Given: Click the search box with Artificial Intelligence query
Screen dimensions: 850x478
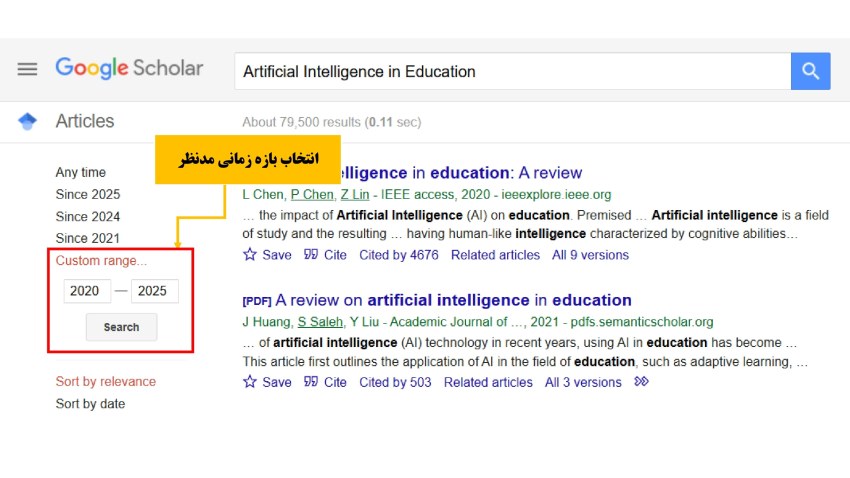Looking at the screenshot, I should click(513, 71).
